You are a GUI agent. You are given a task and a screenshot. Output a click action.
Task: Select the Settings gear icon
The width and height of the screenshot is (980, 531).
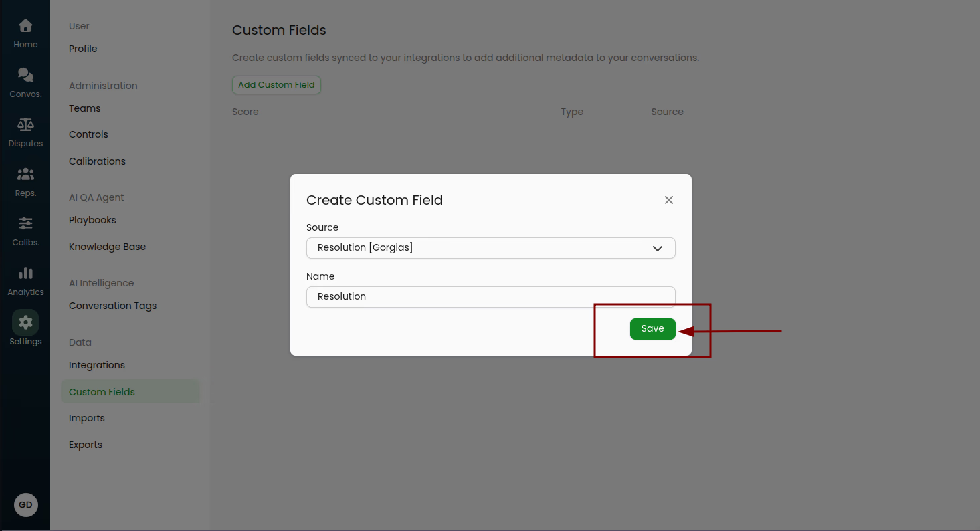(x=25, y=323)
